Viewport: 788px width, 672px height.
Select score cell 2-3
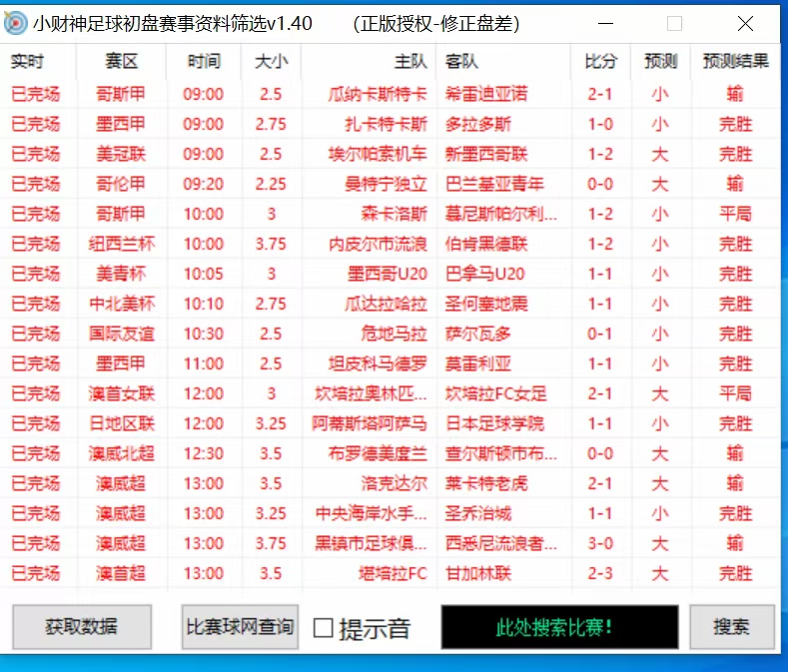(600, 573)
